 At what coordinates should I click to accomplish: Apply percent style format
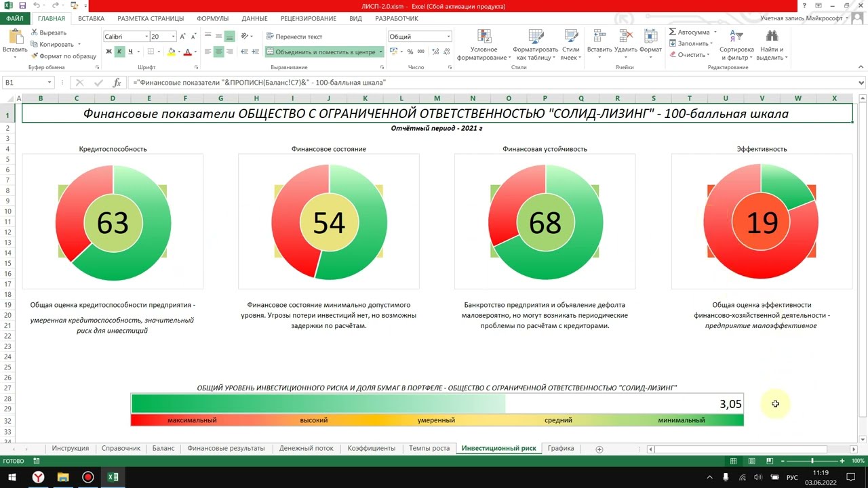pos(410,52)
